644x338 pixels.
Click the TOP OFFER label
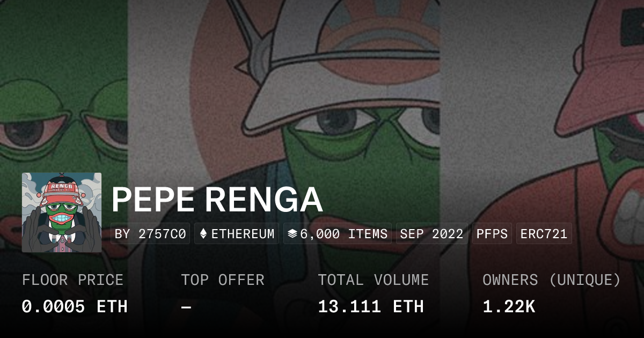click(x=223, y=280)
